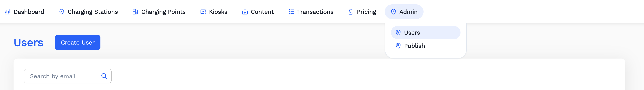The image size is (644, 90).
Task: Click the Publish shield icon in dropdown
Action: pyautogui.click(x=398, y=46)
